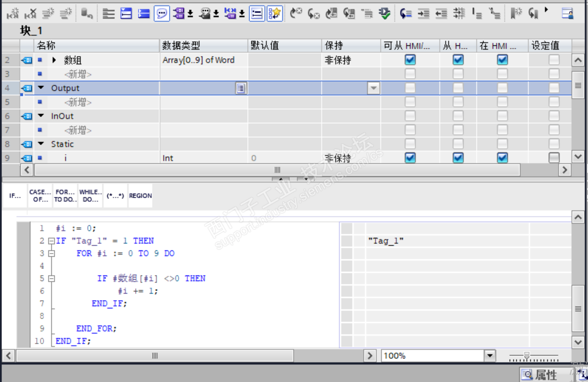Click the tag icon beside InOut row
Screen dimensions: 588x382
pyautogui.click(x=27, y=117)
